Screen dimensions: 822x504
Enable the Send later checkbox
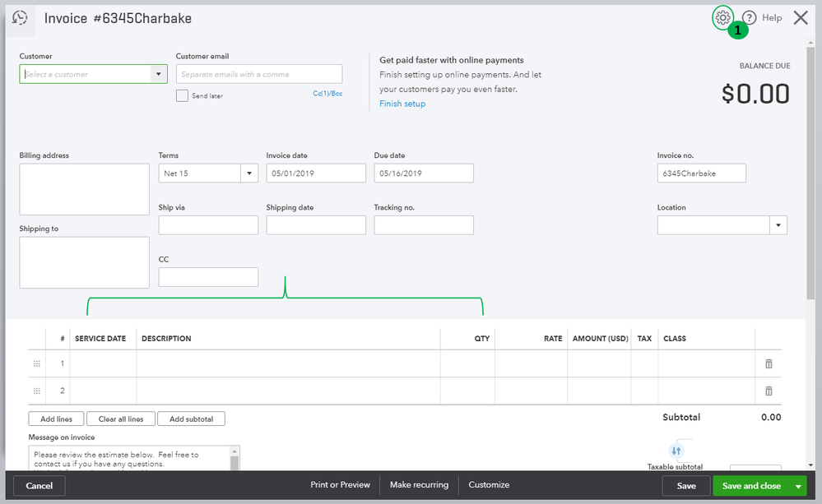click(x=183, y=95)
